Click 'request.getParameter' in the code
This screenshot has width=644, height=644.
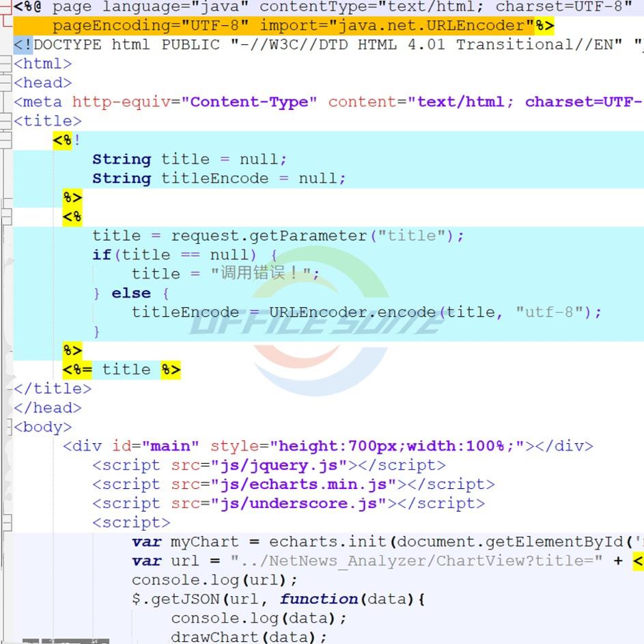point(269,236)
